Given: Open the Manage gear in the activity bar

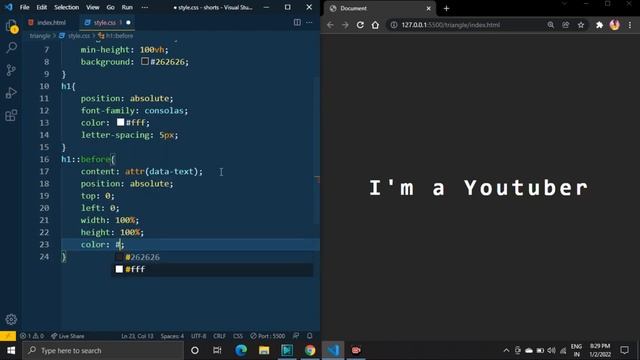Looking at the screenshot, I should click(11, 319).
